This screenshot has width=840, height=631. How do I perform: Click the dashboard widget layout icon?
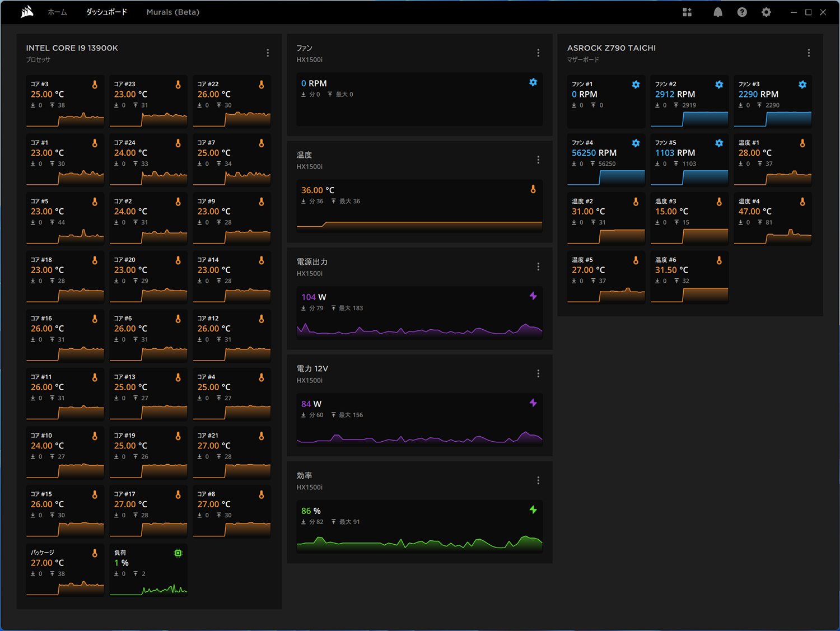coord(687,12)
